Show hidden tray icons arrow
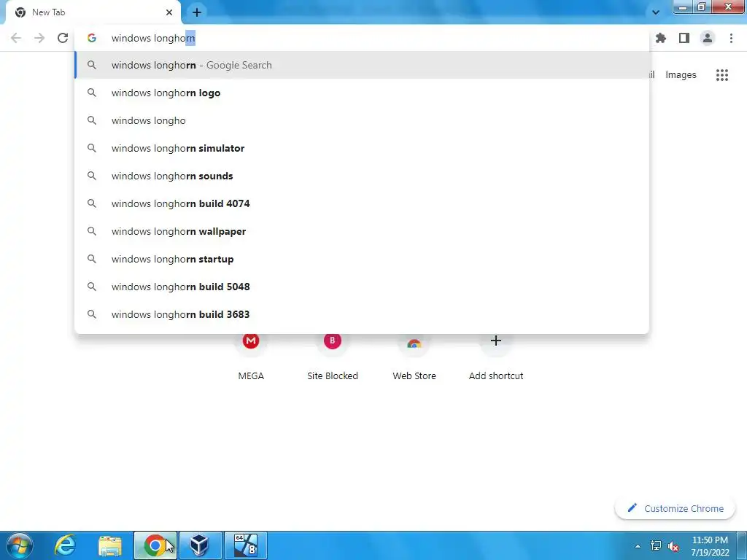Screen dimensions: 747x560 coord(638,546)
